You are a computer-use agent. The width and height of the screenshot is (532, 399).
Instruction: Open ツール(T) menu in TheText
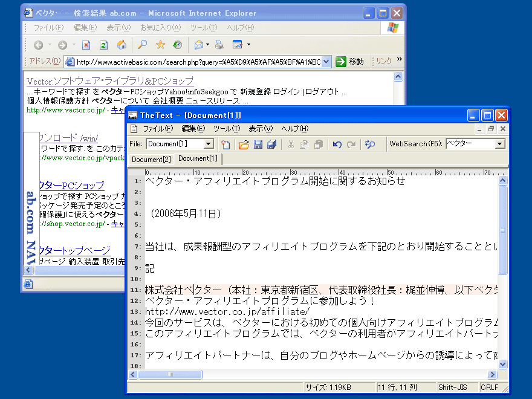227,129
